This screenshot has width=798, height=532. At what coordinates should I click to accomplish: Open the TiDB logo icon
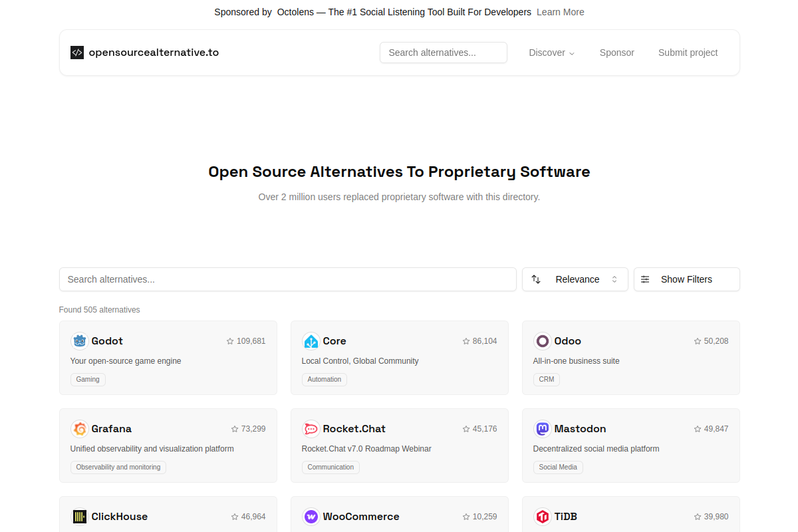point(543,517)
